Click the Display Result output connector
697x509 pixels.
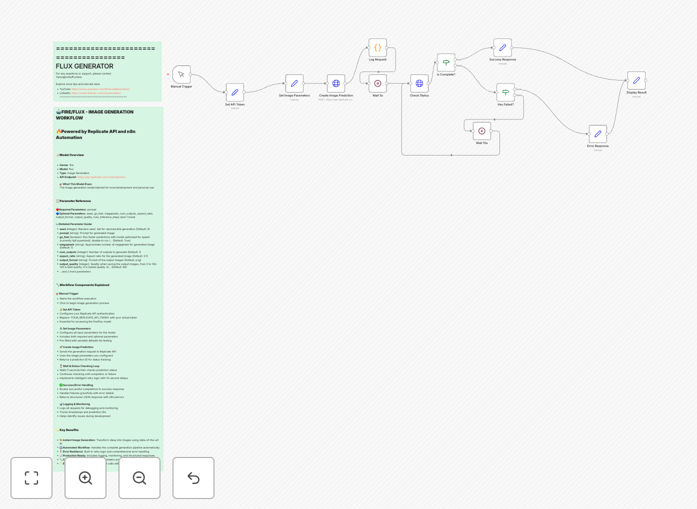click(646, 80)
